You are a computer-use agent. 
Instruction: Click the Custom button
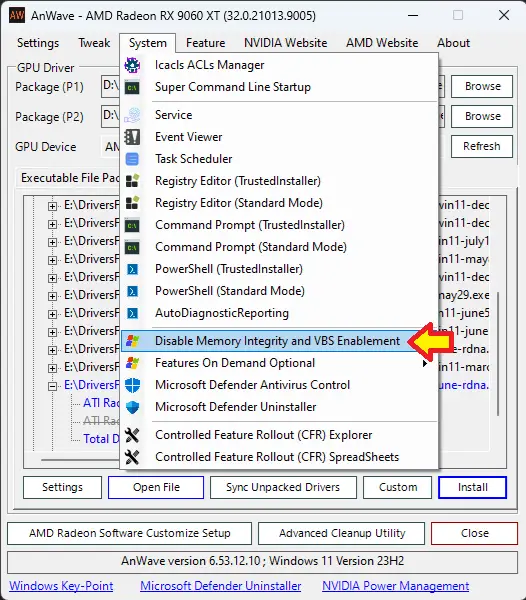pyautogui.click(x=398, y=487)
